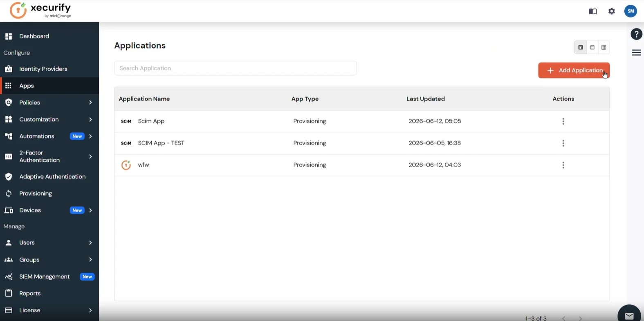Viewport: 644px width, 321px height.
Task: Expand the 2-Factor Authentication chevron
Action: point(90,156)
